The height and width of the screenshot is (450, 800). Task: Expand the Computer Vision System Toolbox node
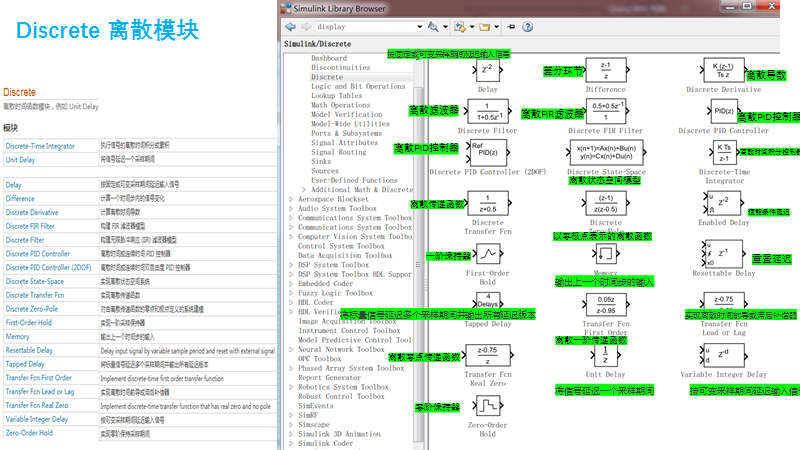pyautogui.click(x=291, y=237)
